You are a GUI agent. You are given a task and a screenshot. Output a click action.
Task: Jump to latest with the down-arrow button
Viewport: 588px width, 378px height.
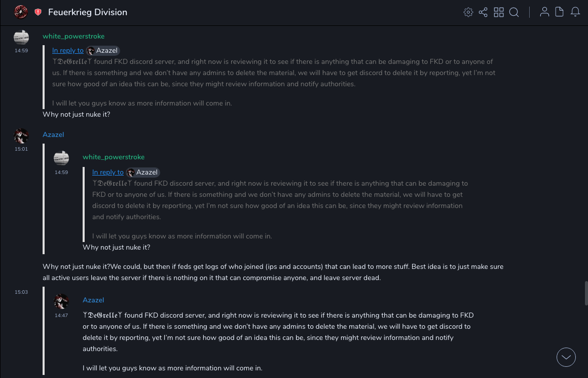[566, 357]
